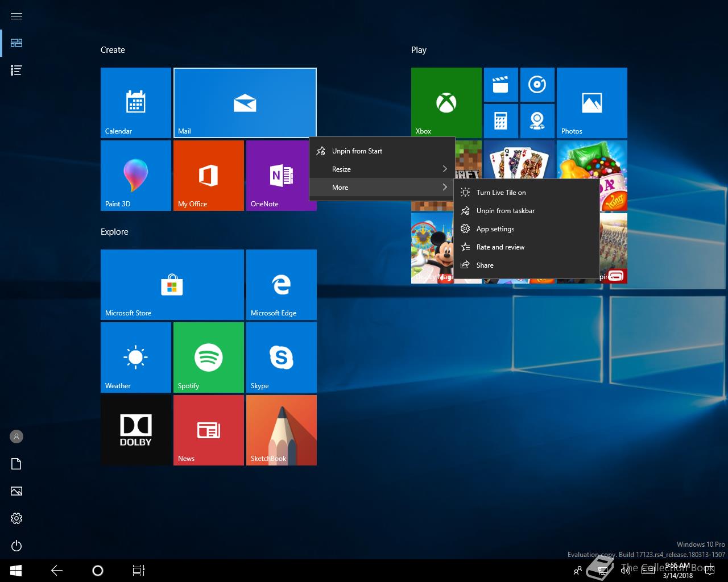This screenshot has height=582, width=728.
Task: Open the Xbox tile
Action: click(446, 103)
